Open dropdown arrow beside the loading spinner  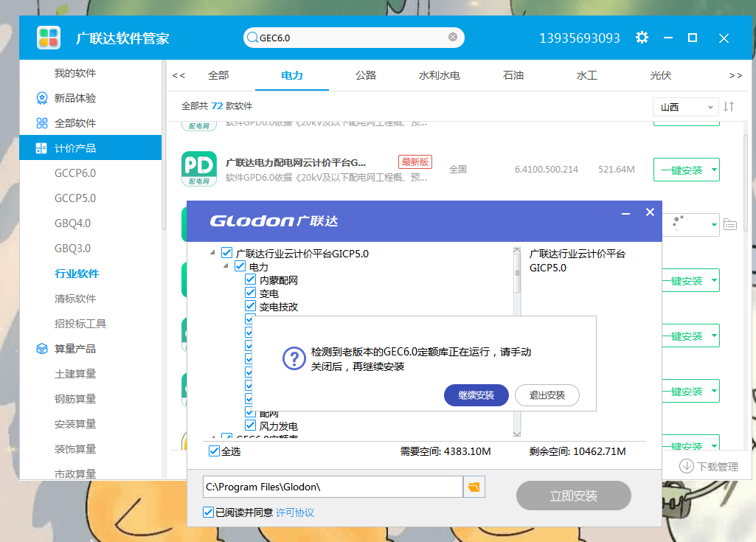pyautogui.click(x=714, y=225)
